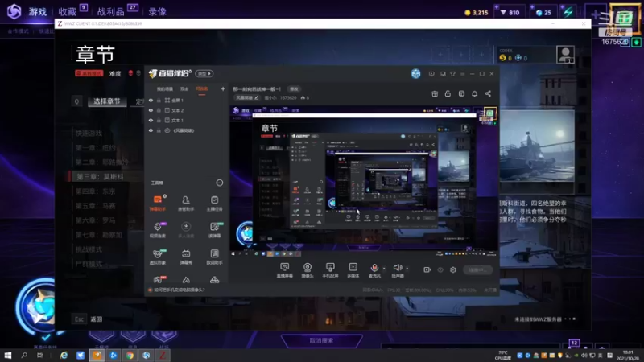Add a 直播屏幕 screen capture source
The width and height of the screenshot is (644, 362).
[x=285, y=270]
